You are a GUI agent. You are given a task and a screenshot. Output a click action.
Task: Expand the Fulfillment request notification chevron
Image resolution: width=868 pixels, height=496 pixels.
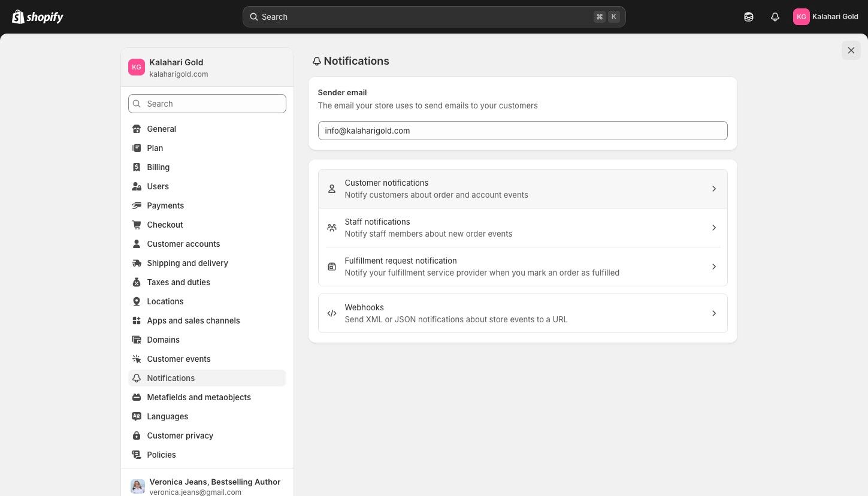[714, 267]
